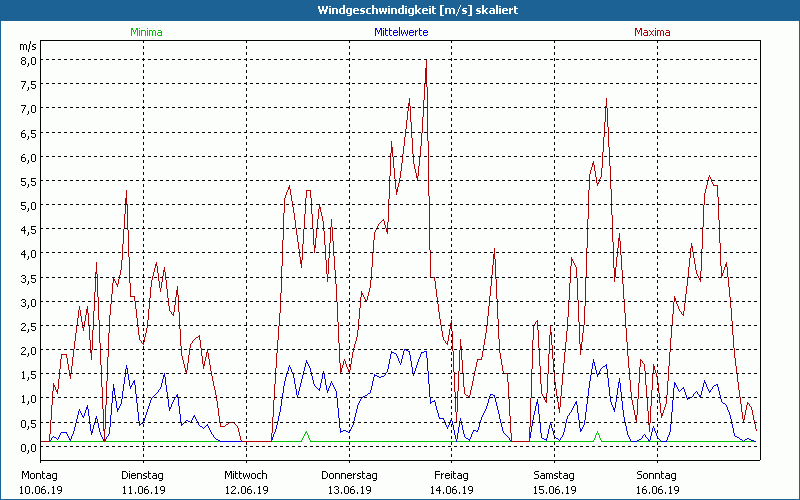Click the Montag day label

pyautogui.click(x=40, y=475)
